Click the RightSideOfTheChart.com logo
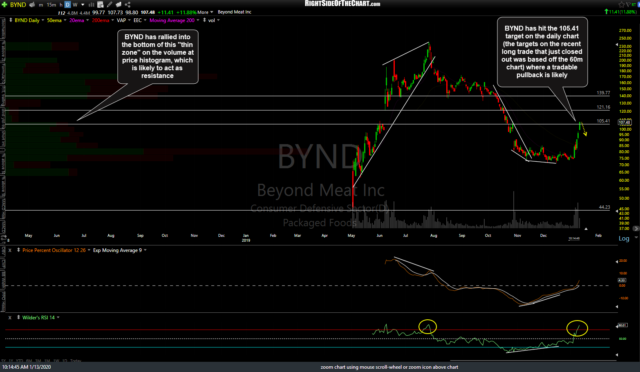The image size is (640, 372). click(x=342, y=4)
